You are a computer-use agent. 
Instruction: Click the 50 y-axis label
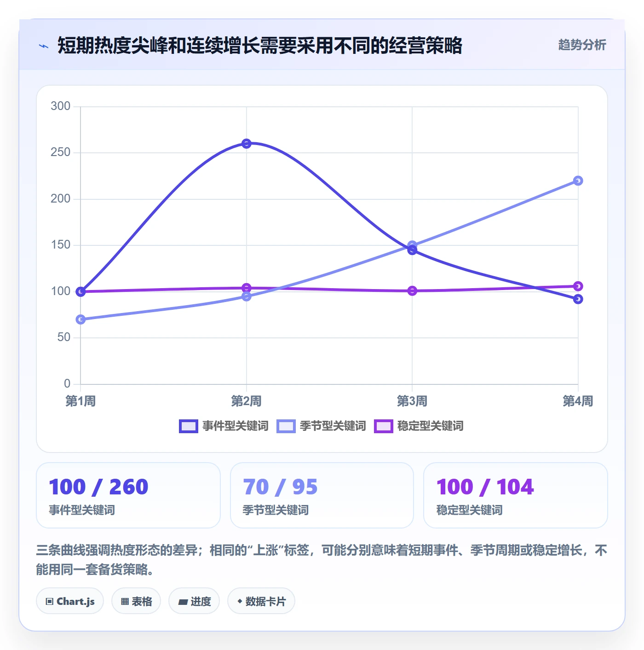click(x=64, y=337)
